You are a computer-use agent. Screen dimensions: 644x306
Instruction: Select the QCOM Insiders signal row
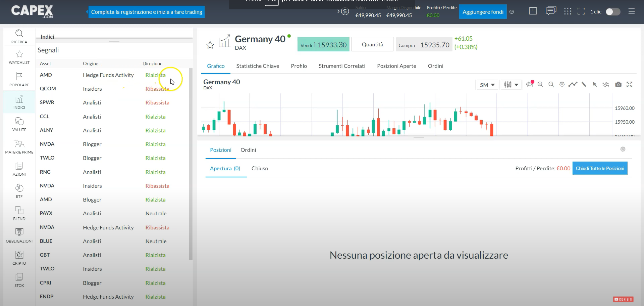click(x=112, y=89)
